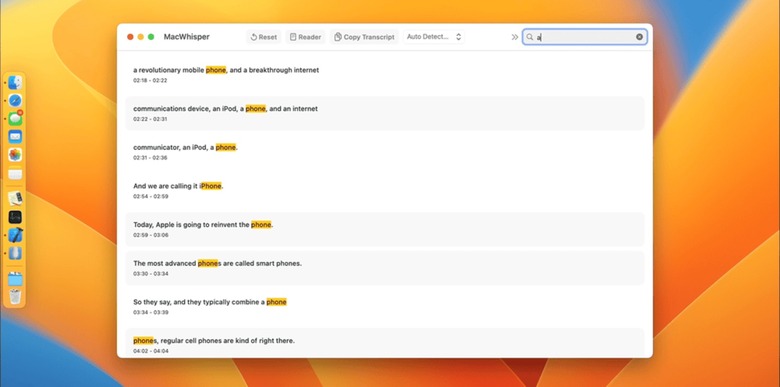Open the Mail app icon
The width and height of the screenshot is (780, 387).
point(15,136)
